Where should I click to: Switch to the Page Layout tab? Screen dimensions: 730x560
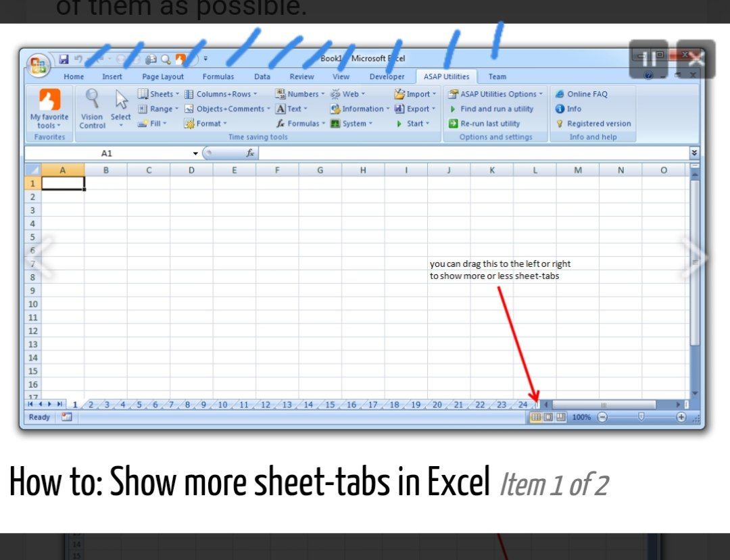point(162,77)
